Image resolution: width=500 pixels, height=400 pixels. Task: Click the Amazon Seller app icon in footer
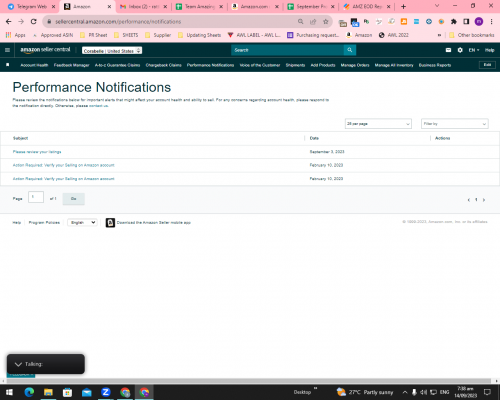click(110, 222)
